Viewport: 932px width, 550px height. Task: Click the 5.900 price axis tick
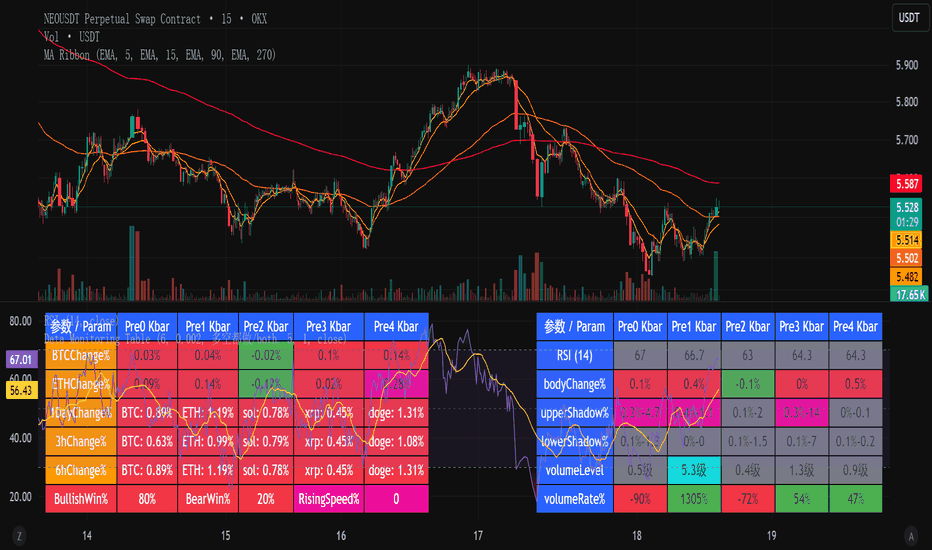click(906, 65)
